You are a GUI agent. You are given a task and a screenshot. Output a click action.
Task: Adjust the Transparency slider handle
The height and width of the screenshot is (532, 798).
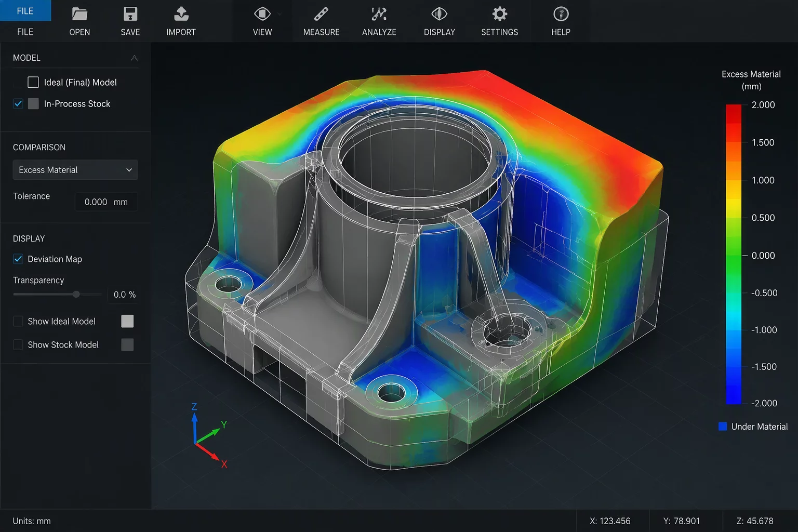coord(76,294)
